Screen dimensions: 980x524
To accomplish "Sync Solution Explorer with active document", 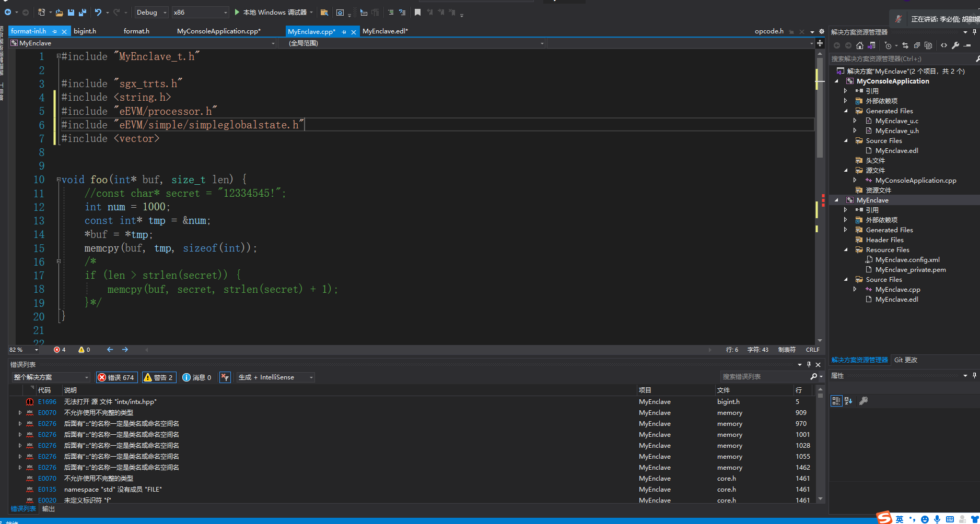I will tap(905, 45).
